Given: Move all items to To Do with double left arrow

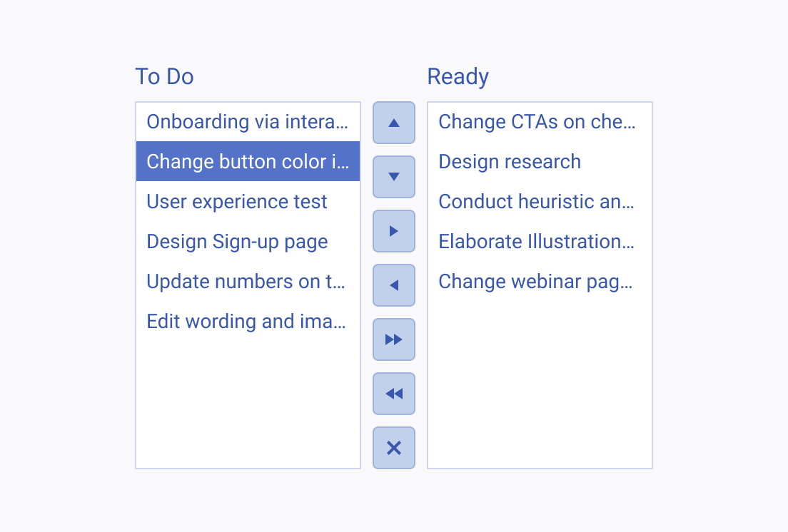Looking at the screenshot, I should [394, 394].
